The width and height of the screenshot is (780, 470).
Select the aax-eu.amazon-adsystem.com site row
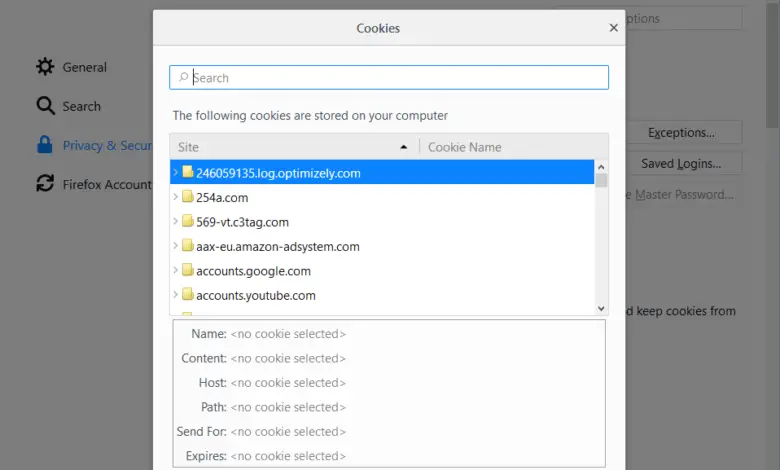(278, 246)
